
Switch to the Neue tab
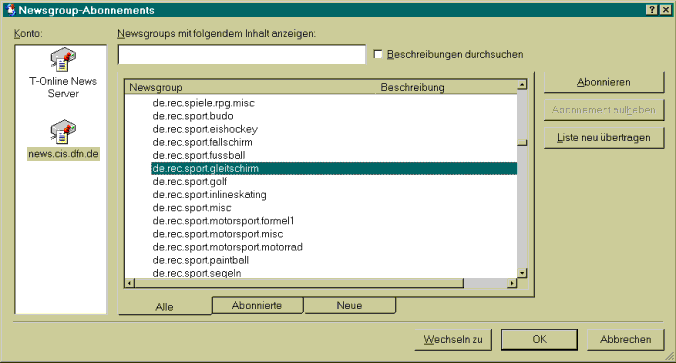coord(349,305)
